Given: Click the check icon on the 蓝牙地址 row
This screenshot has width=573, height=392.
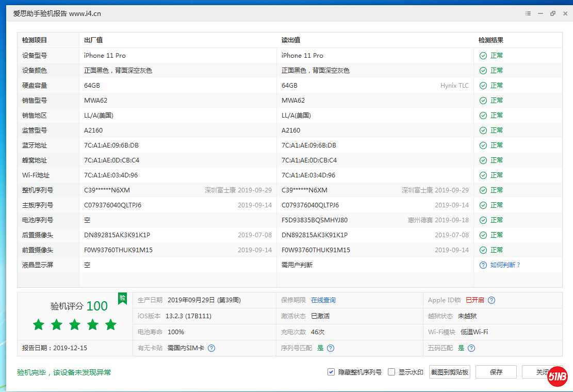Looking at the screenshot, I should (x=483, y=145).
